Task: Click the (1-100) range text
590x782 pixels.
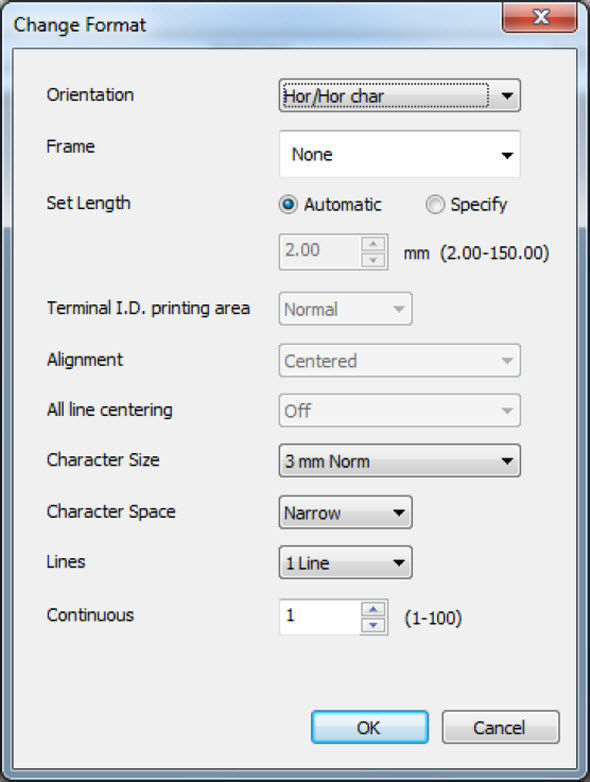Action: point(433,618)
